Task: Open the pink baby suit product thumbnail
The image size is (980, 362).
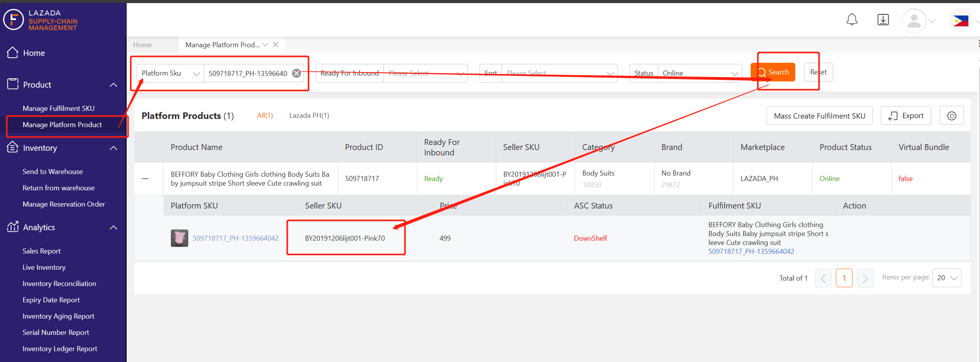Action: coord(179,238)
